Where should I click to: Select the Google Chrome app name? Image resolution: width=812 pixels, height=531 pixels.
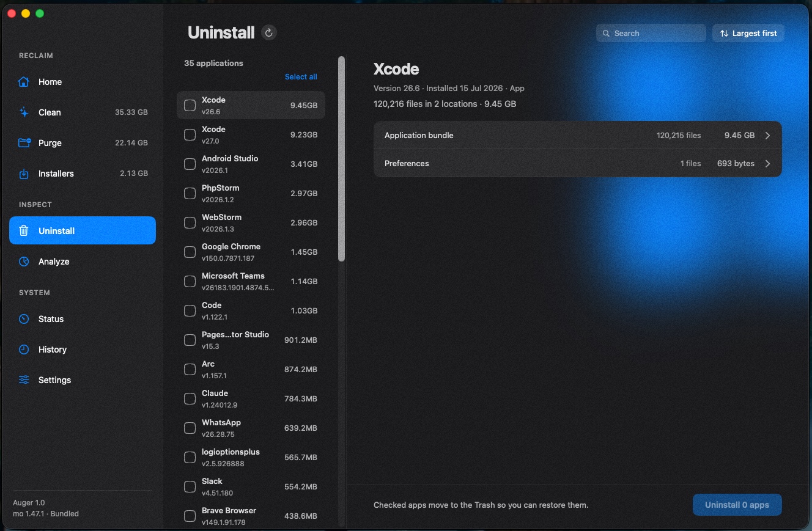[231, 246]
